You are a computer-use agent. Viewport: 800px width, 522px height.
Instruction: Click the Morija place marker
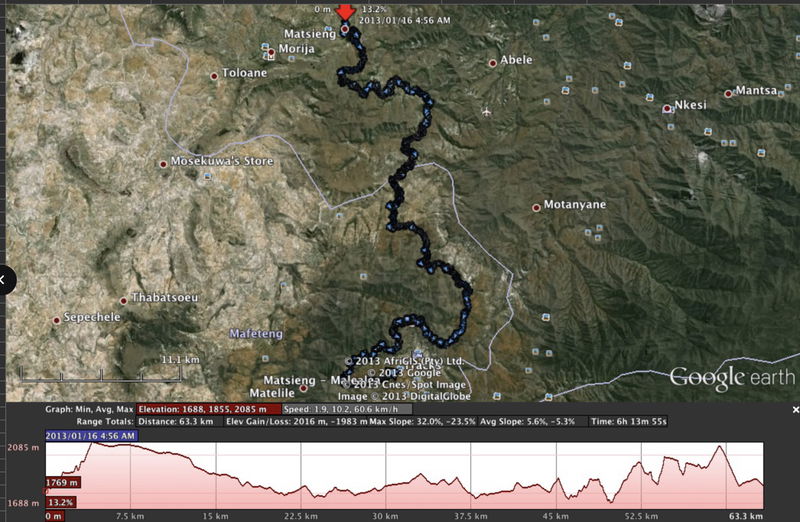(270, 52)
